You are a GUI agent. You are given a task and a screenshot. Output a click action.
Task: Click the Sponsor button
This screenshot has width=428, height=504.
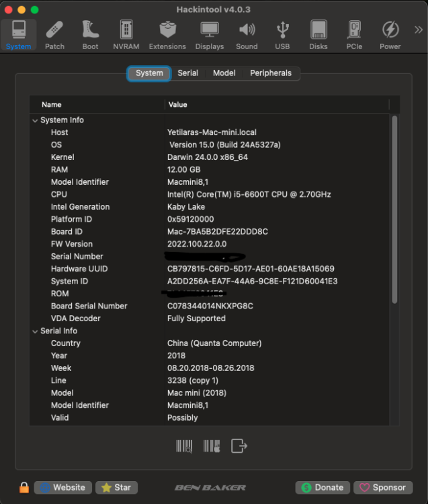pyautogui.click(x=383, y=488)
